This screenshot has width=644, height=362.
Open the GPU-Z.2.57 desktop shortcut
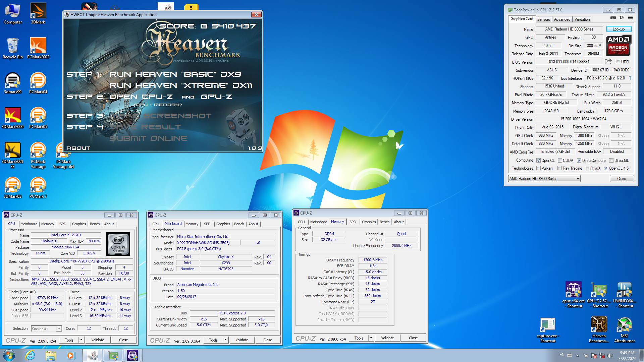pyautogui.click(x=599, y=295)
